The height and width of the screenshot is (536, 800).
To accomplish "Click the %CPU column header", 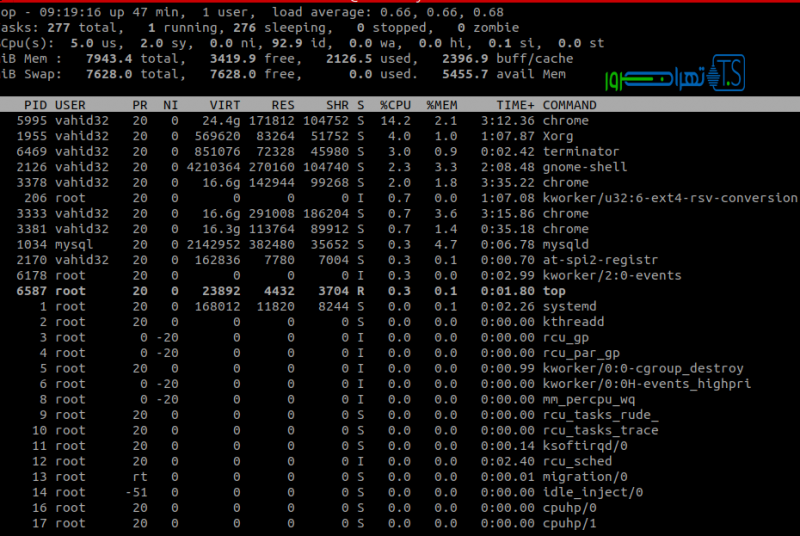I will (x=395, y=105).
